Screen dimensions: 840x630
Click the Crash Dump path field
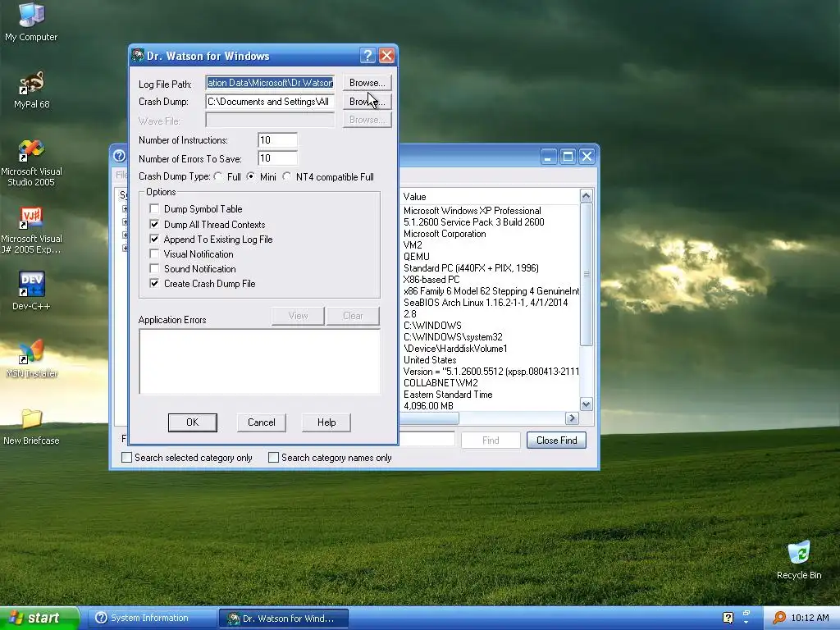(270, 102)
